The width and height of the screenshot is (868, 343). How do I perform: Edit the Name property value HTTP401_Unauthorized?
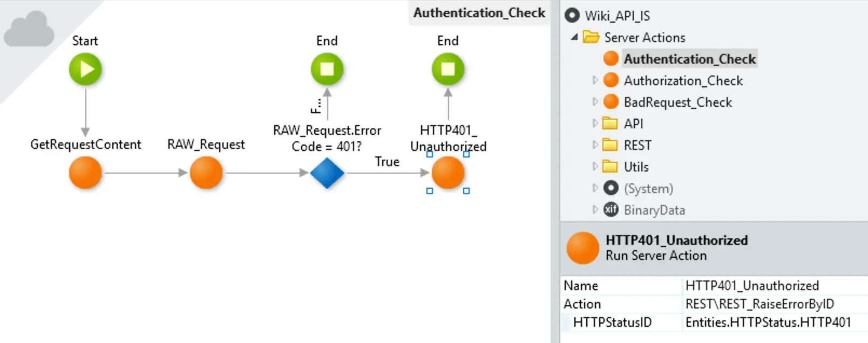pos(775,285)
